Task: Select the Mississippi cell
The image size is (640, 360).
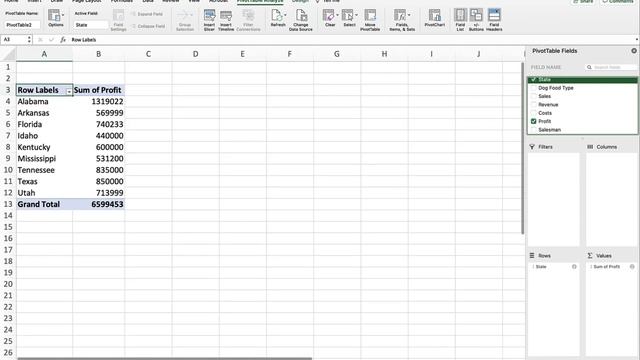Action: point(44,158)
